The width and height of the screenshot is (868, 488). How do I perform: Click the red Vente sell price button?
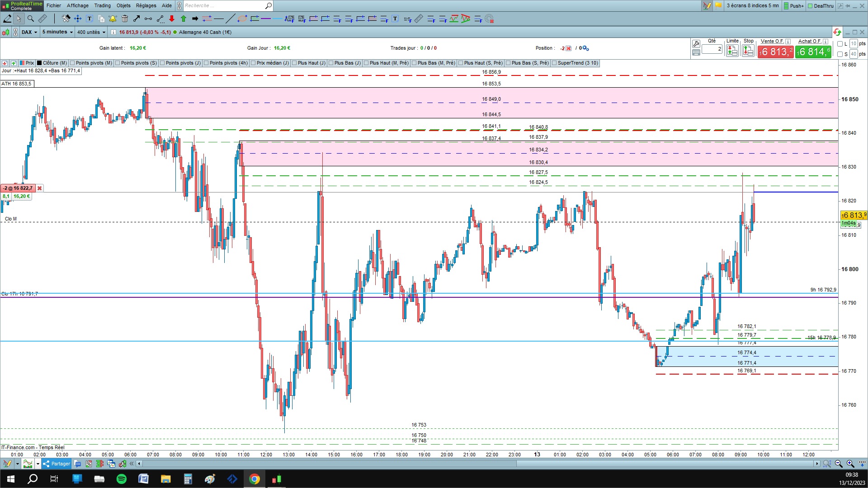[x=775, y=52]
